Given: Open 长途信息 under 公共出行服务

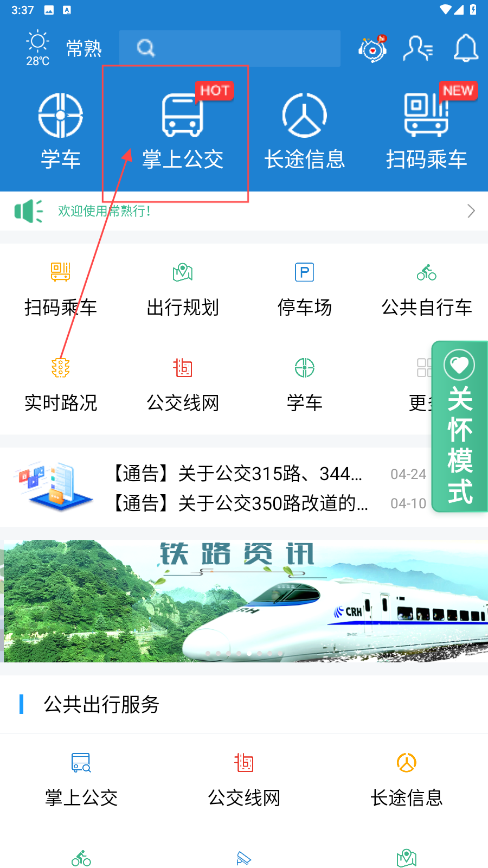Looking at the screenshot, I should tap(407, 780).
